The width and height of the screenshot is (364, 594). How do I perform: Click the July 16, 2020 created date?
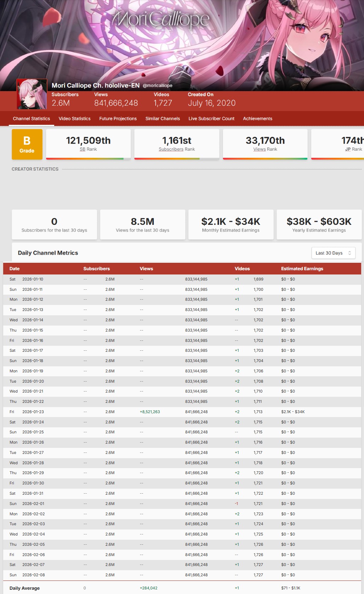[212, 103]
